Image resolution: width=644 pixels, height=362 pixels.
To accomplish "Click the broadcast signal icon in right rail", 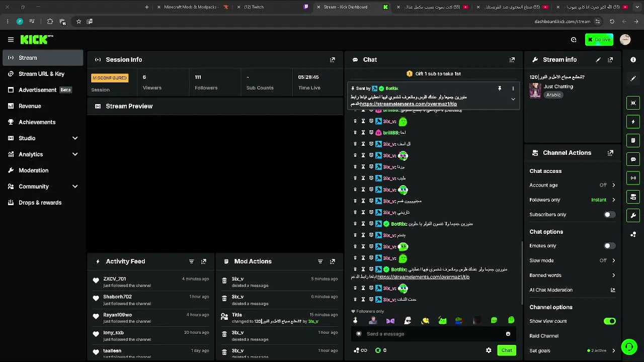I will coord(633,178).
